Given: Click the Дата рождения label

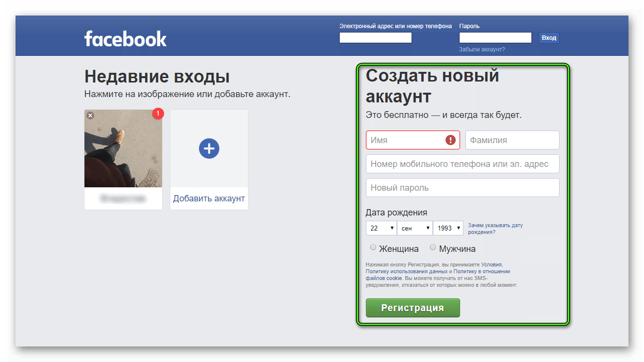Looking at the screenshot, I should pyautogui.click(x=396, y=213).
